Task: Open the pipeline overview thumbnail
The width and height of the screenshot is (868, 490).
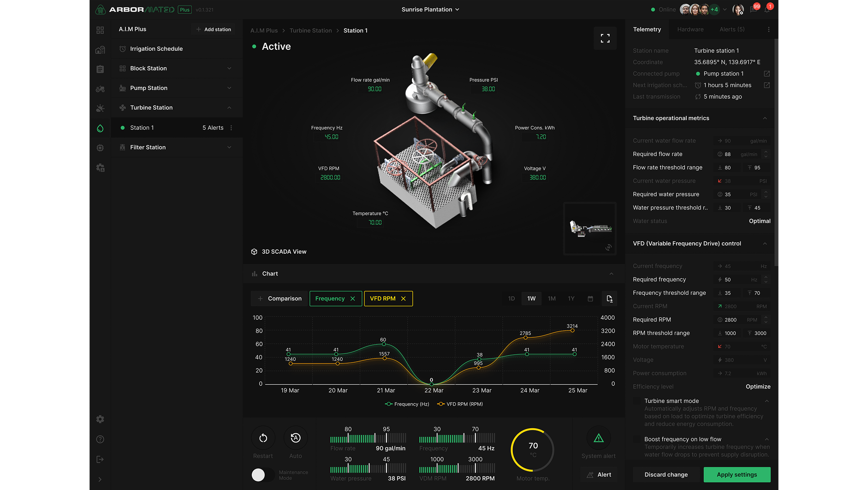Action: click(x=590, y=228)
